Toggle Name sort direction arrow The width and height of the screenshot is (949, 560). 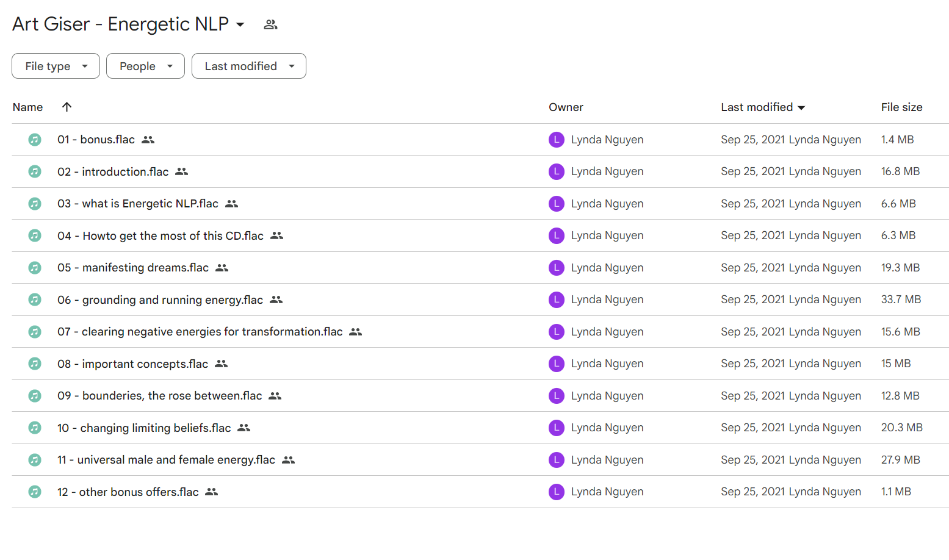pyautogui.click(x=67, y=107)
